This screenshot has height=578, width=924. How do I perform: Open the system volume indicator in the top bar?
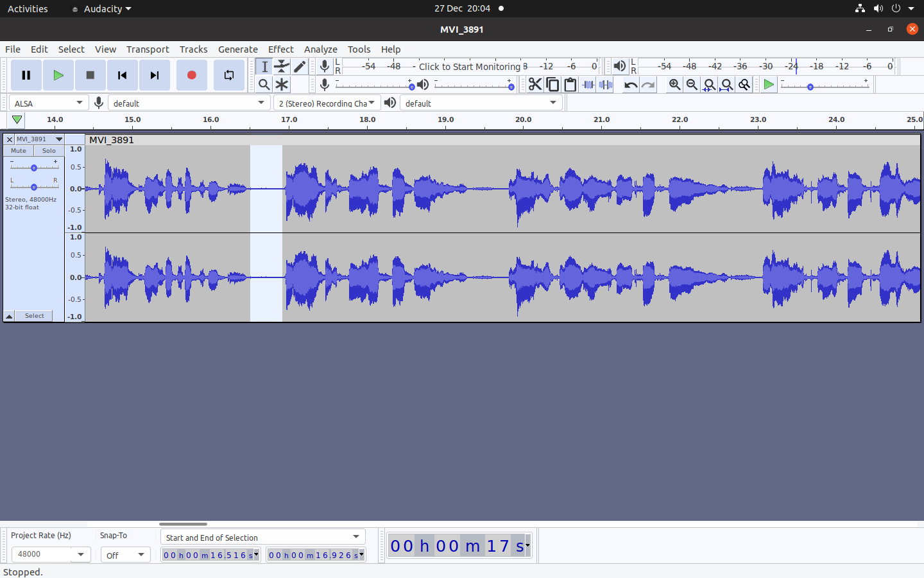click(x=878, y=8)
